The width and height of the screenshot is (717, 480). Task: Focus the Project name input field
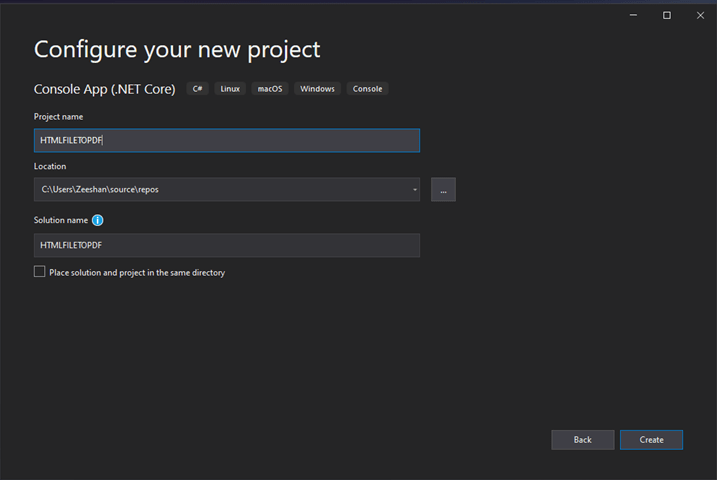point(227,140)
